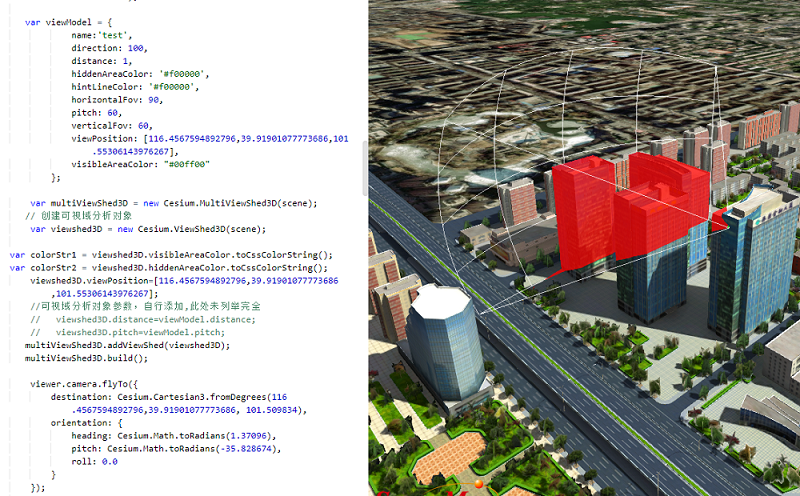The image size is (800, 496).
Task: Click the 'direction: 100' line
Action: (109, 48)
